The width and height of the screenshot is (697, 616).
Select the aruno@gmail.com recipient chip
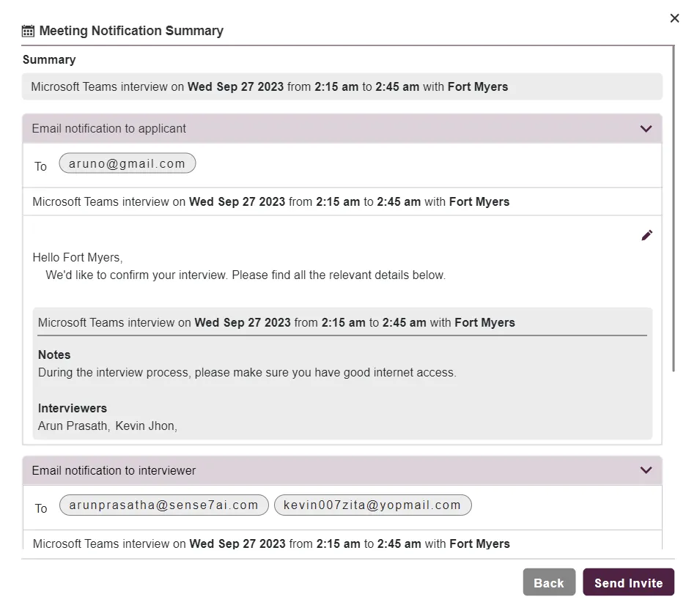pyautogui.click(x=127, y=163)
